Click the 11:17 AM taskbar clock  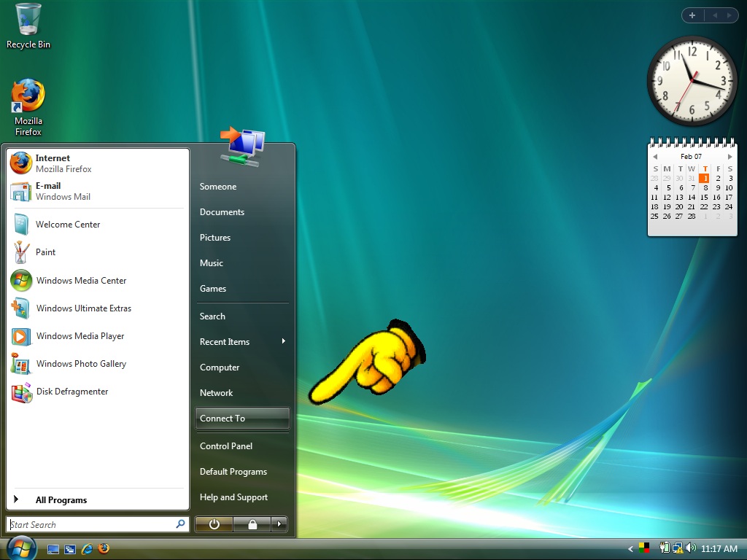pyautogui.click(x=719, y=549)
